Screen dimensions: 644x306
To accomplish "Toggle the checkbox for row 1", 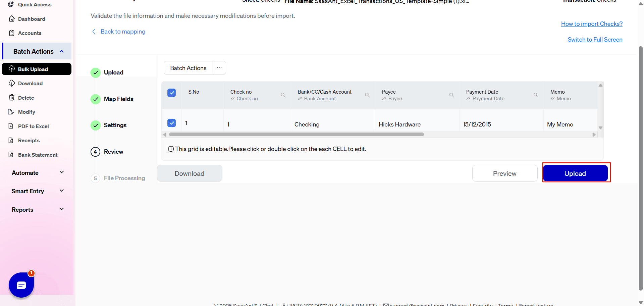I will pos(171,123).
